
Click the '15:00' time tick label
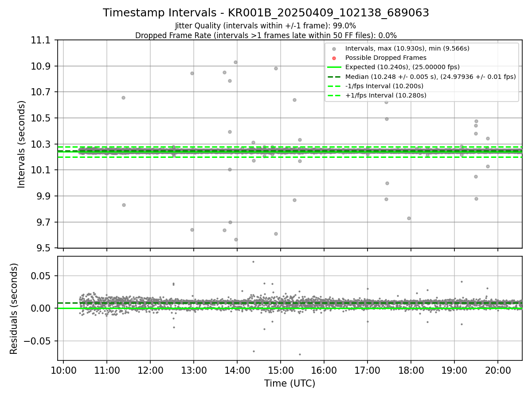(281, 370)
